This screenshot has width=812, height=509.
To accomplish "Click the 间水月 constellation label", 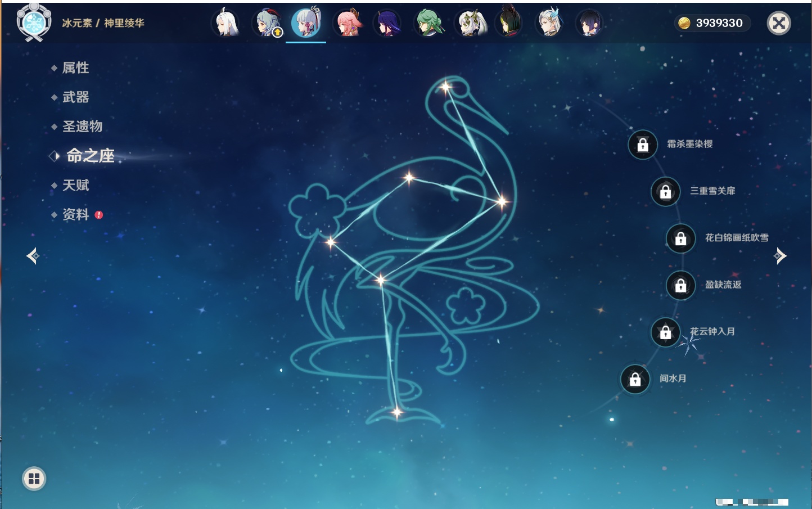I will point(673,379).
